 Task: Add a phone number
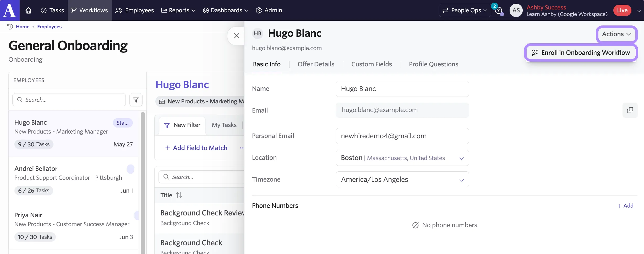pos(625,206)
